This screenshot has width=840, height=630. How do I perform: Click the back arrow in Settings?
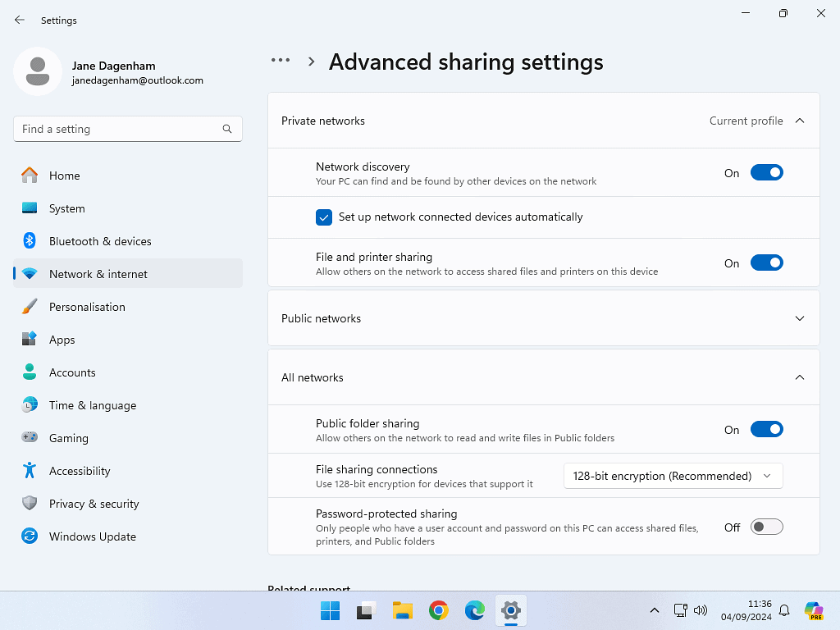20,20
